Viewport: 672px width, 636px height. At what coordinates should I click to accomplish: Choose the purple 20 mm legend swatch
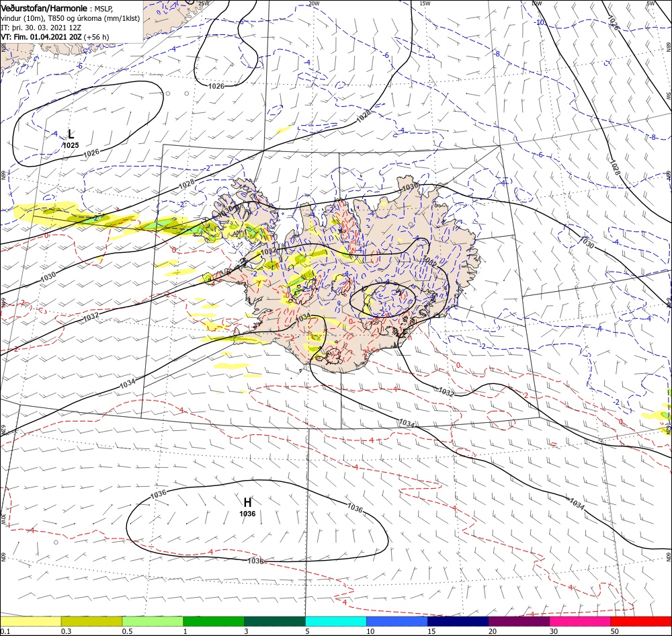(x=519, y=621)
